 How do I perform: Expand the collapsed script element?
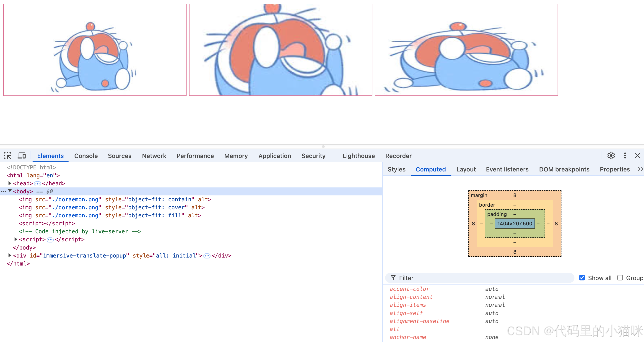click(16, 239)
